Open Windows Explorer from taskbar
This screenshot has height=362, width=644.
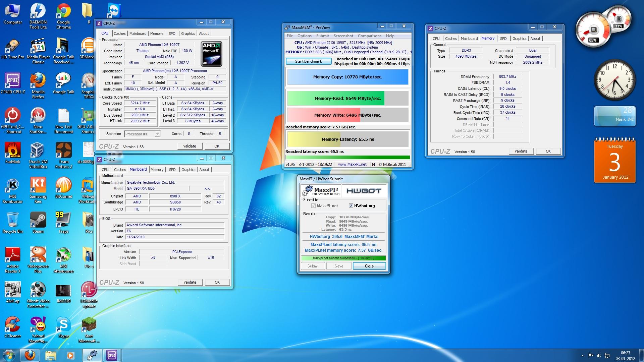coord(51,355)
